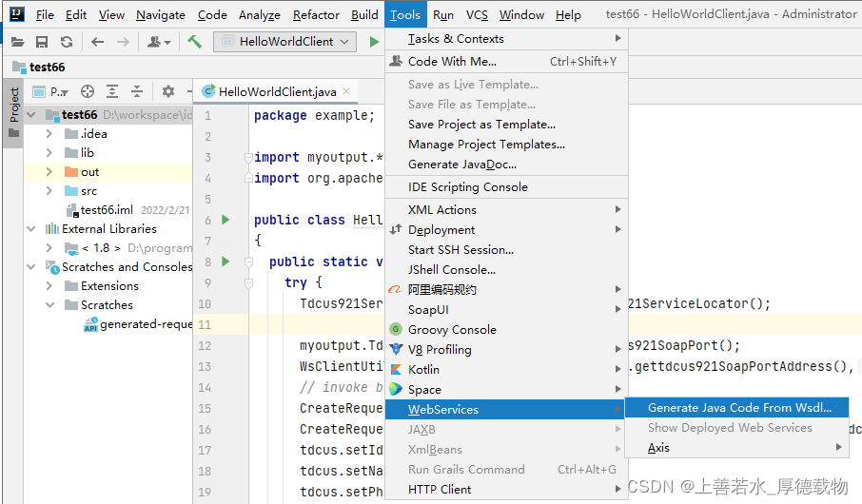Open Project panel settings gear

(x=168, y=91)
